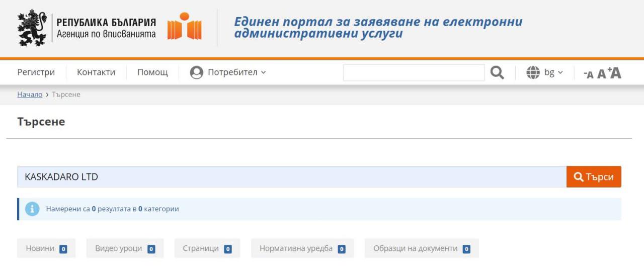The height and width of the screenshot is (280, 644).
Task: Click the user profile avatar icon
Action: point(196,72)
